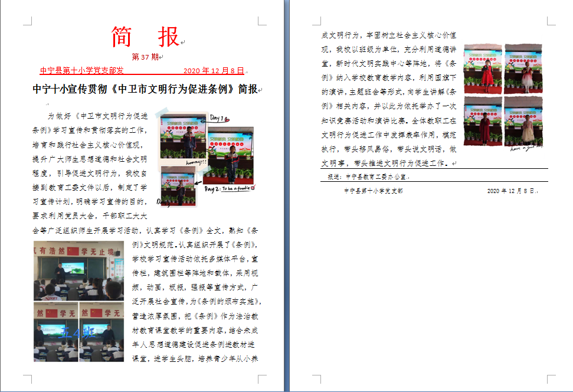The width and height of the screenshot is (573, 392).
Task: Click the top-left performance photo on page two
Action: click(x=483, y=68)
